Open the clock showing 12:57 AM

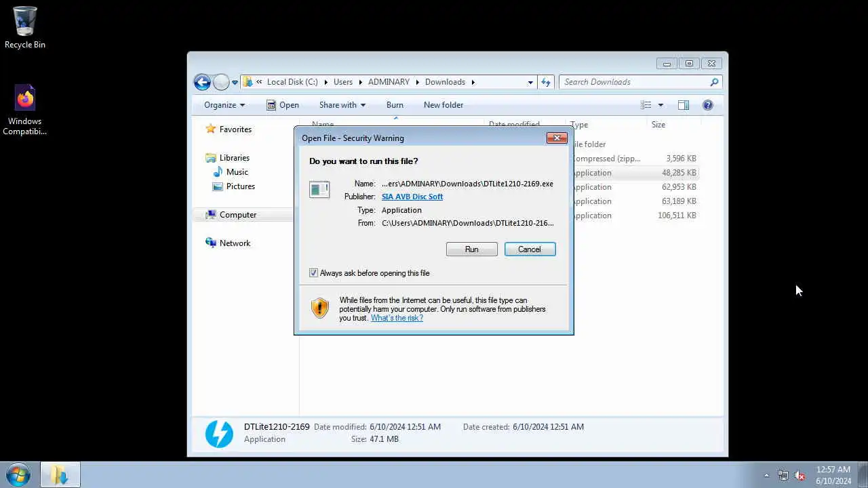click(x=833, y=475)
